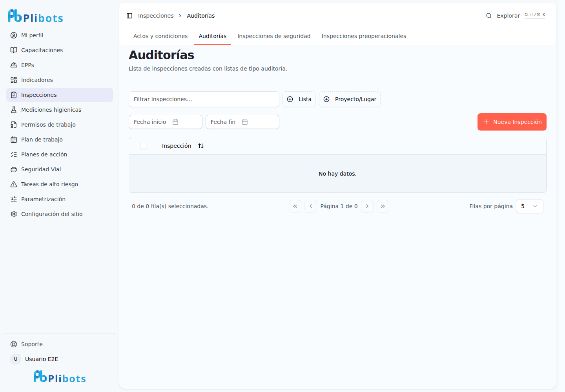Image resolution: width=565 pixels, height=392 pixels.
Task: Go to last page double-chevron
Action: click(x=383, y=206)
